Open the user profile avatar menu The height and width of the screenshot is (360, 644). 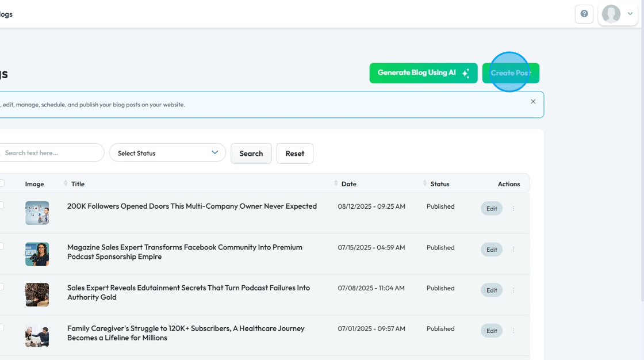[x=618, y=14]
